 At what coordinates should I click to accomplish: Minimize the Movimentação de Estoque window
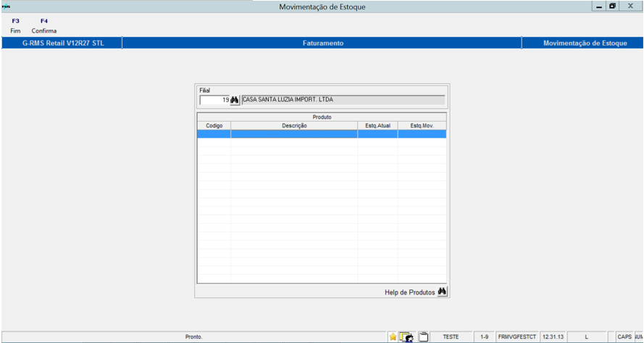pos(598,7)
